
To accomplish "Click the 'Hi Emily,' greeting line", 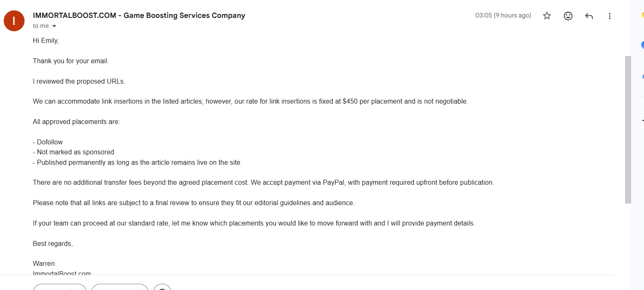I will tap(46, 41).
